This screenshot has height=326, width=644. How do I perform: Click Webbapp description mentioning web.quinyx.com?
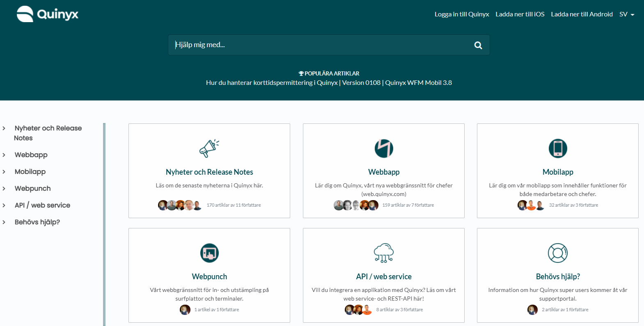[x=384, y=190]
